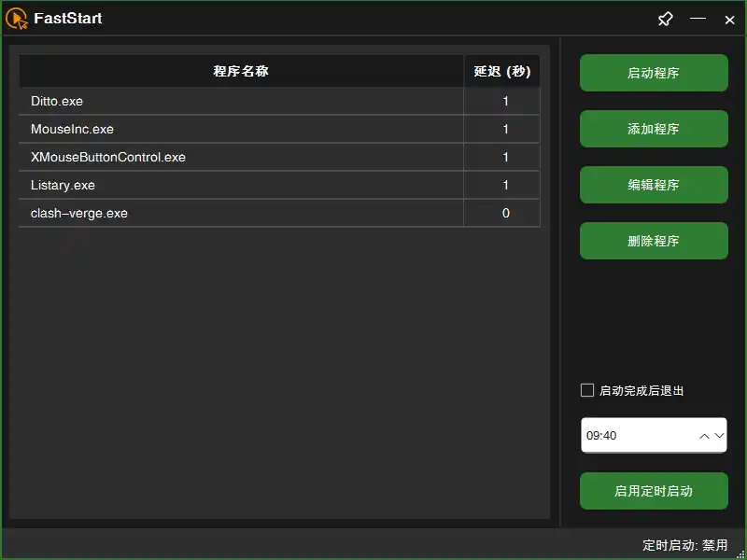The width and height of the screenshot is (747, 560).
Task: Click the 添加程序 button
Action: 654,129
